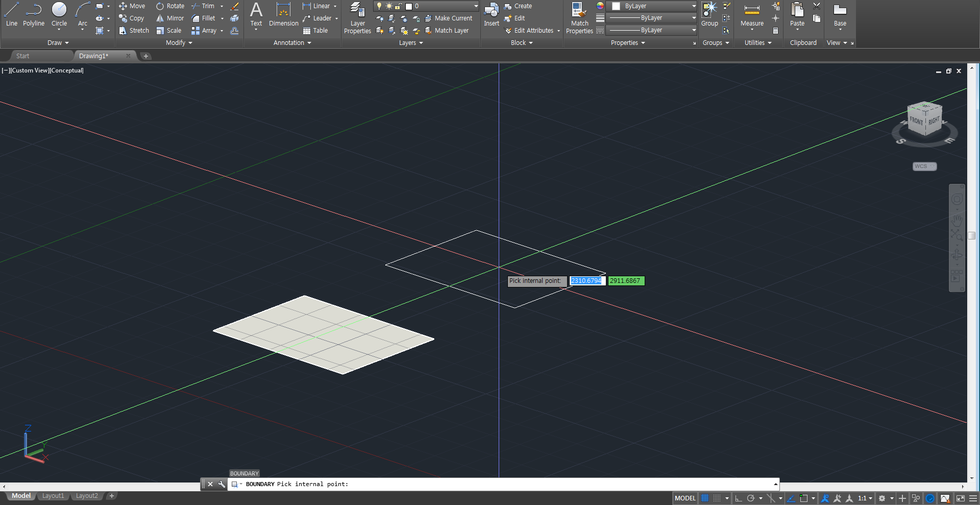Image resolution: width=980 pixels, height=505 pixels.
Task: Switch to the Model tab
Action: pyautogui.click(x=21, y=496)
